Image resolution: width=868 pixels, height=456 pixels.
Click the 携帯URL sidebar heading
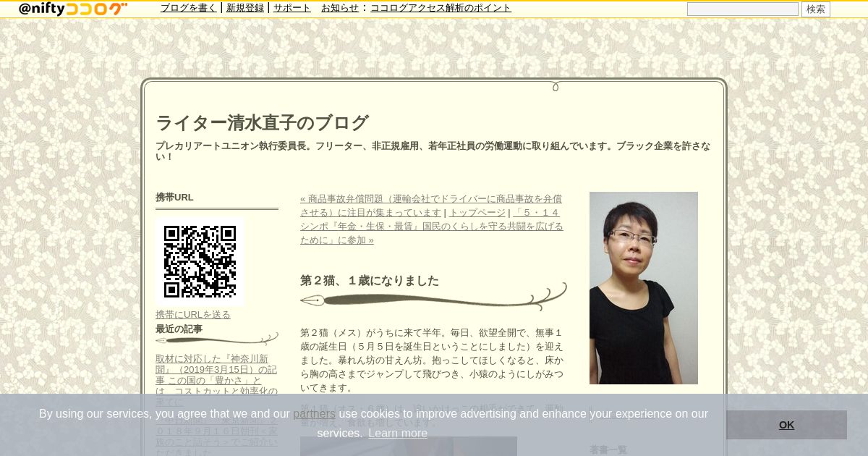(174, 197)
